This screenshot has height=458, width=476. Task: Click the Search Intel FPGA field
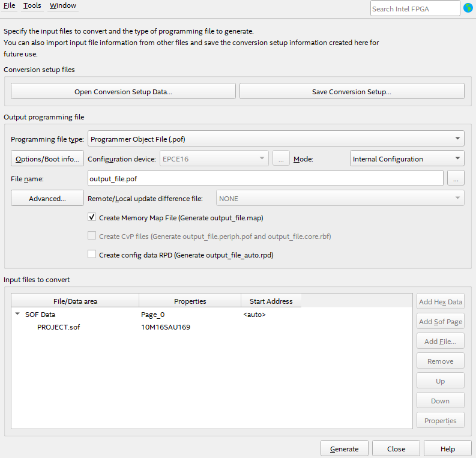pyautogui.click(x=415, y=8)
